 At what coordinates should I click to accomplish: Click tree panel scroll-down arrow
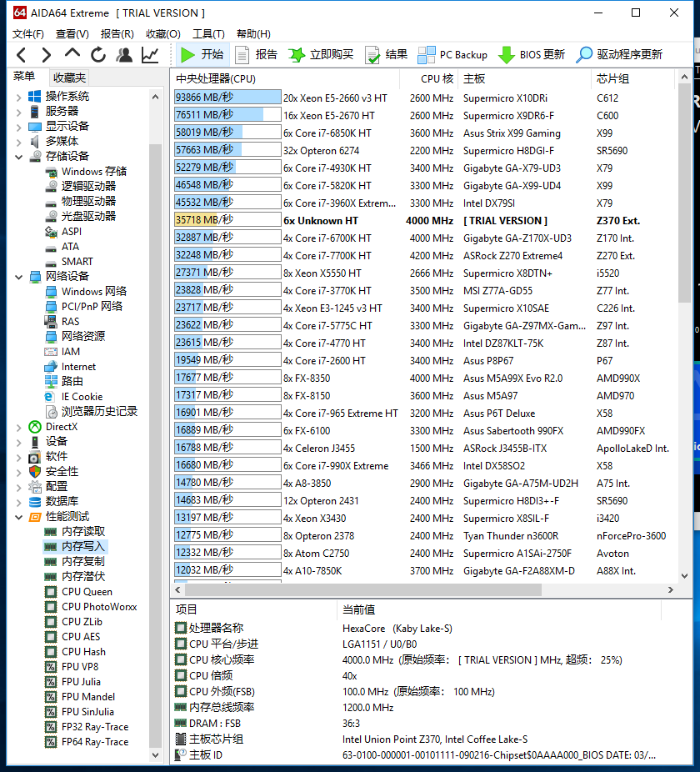pyautogui.click(x=155, y=754)
